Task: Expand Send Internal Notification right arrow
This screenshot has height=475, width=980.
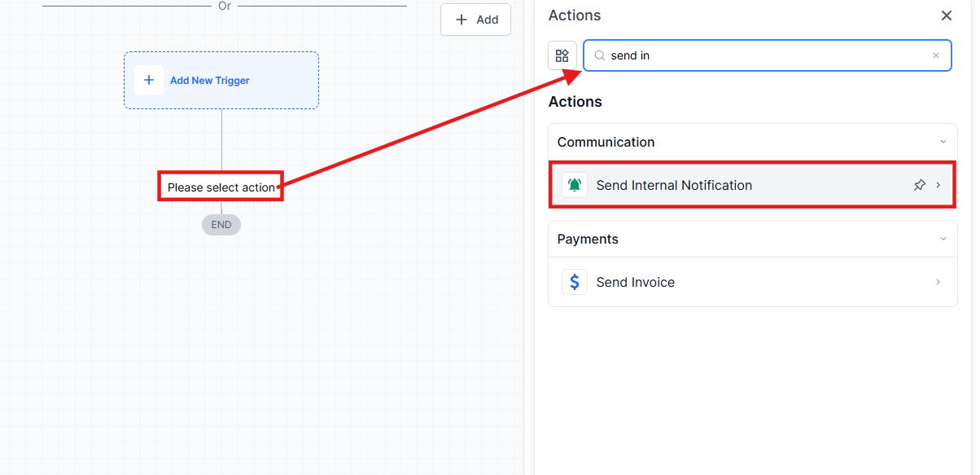Action: click(938, 185)
